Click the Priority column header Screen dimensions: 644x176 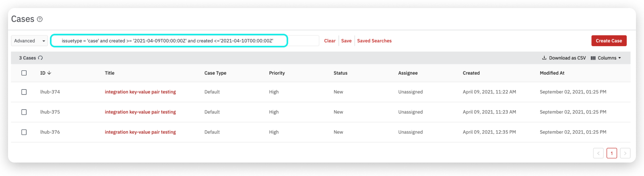coord(277,73)
